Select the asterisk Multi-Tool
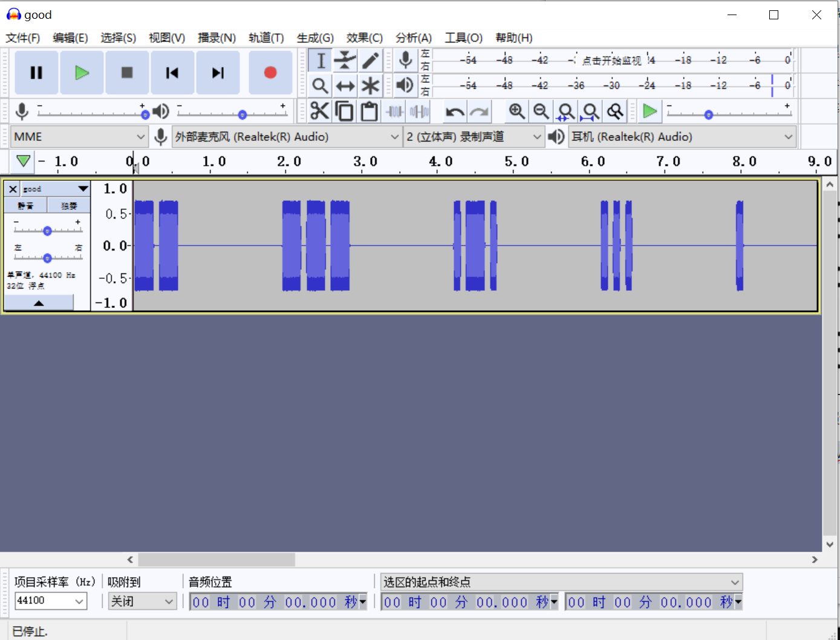Image resolution: width=840 pixels, height=640 pixels. (370, 85)
